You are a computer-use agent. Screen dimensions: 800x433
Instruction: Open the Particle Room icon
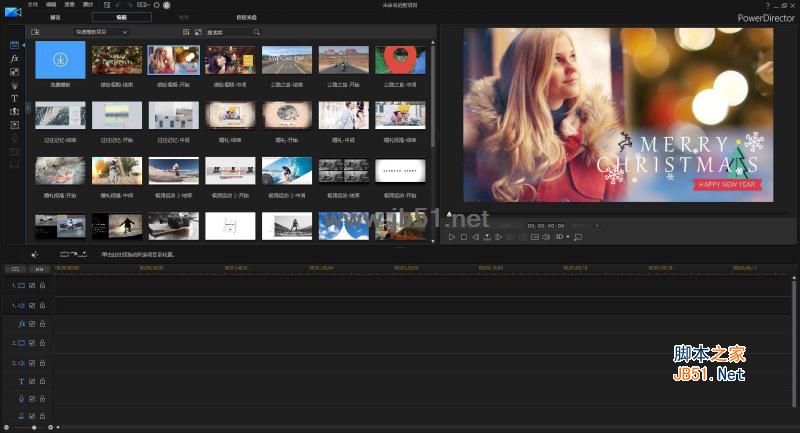pos(14,85)
